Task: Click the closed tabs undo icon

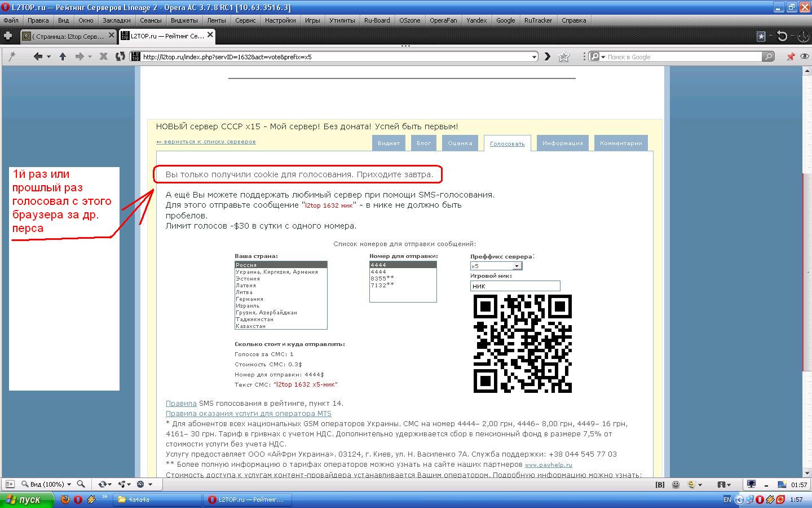Action: point(782,36)
